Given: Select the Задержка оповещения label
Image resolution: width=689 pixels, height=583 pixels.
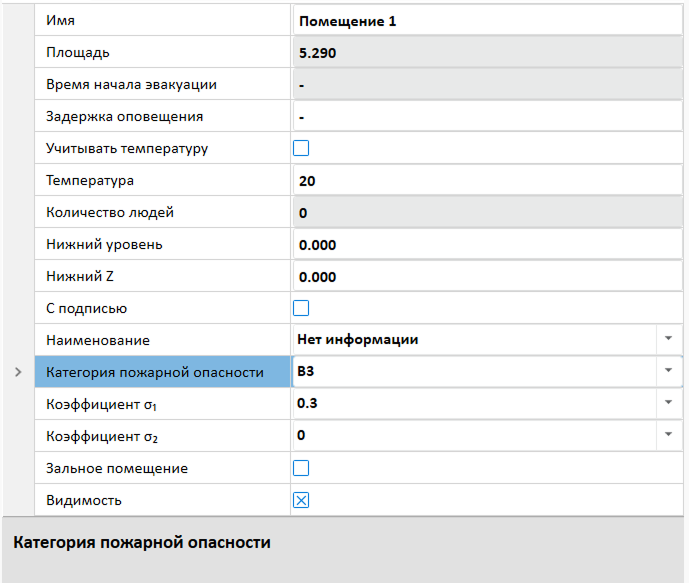Looking at the screenshot, I should 125,116.
